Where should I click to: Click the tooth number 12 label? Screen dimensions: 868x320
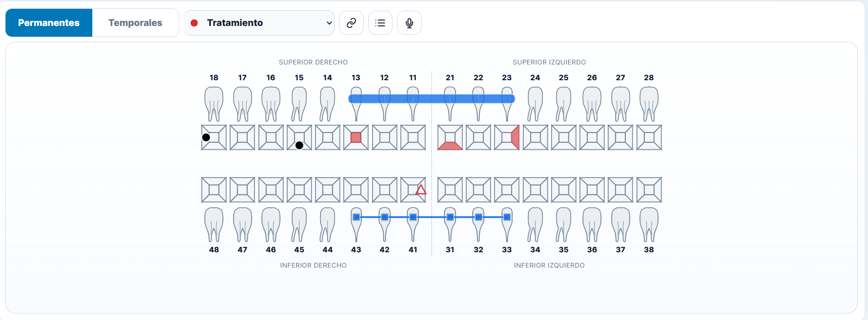tap(385, 77)
